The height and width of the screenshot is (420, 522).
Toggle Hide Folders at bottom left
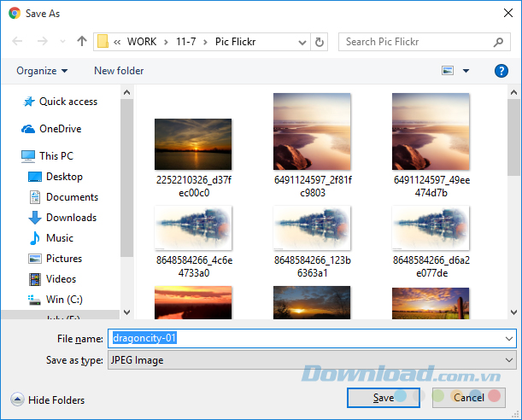click(48, 400)
